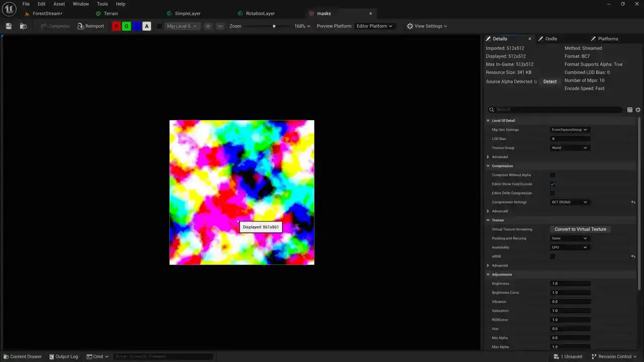Click the Detect source alpha button
The height and width of the screenshot is (362, 644).
(x=550, y=81)
